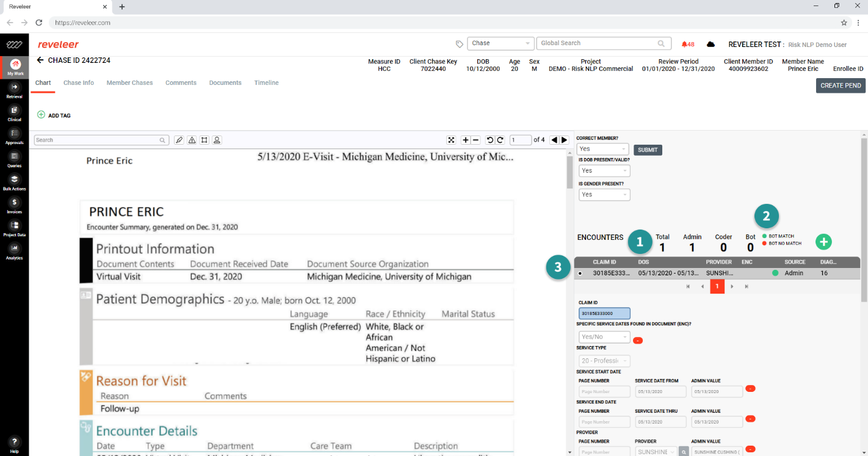This screenshot has height=456, width=868.
Task: Go back using the Chase ID arrow
Action: coord(40,60)
